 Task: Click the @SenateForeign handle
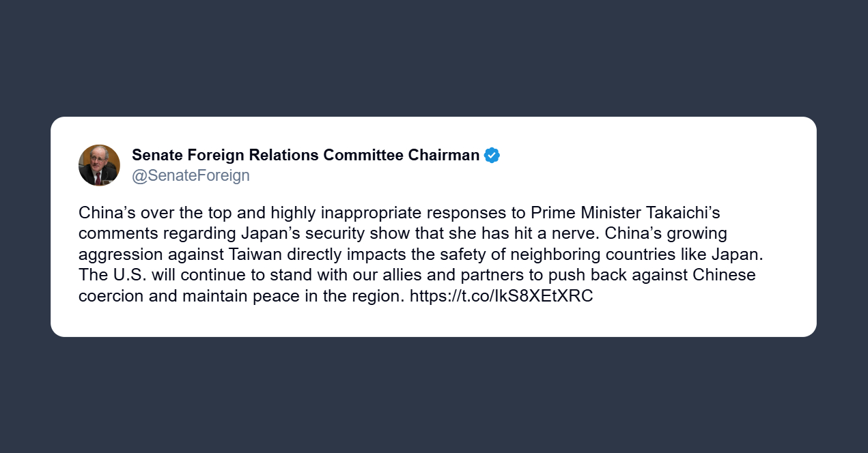(x=191, y=175)
